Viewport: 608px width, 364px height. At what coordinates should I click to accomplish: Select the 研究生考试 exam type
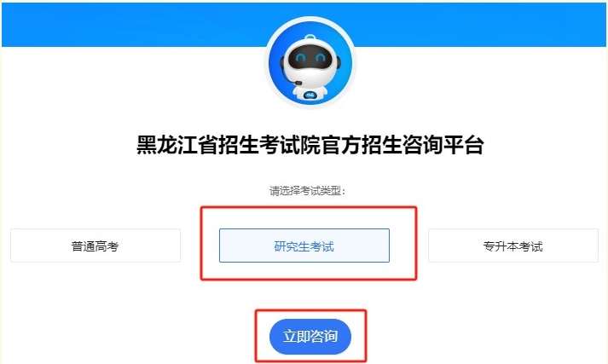pyautogui.click(x=304, y=246)
